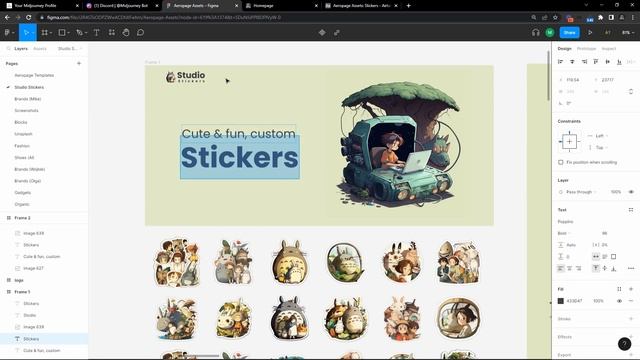
Task: Align selection top
Action: (596, 62)
